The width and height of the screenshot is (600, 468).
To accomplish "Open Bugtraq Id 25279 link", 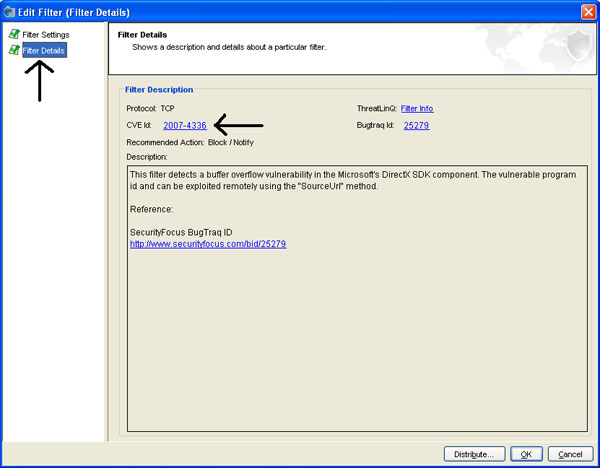I will [x=415, y=125].
